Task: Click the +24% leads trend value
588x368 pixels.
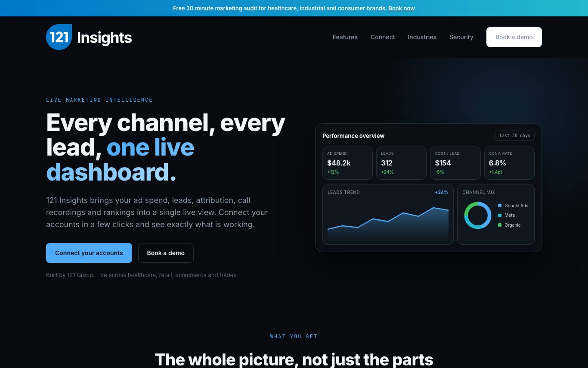Action: click(442, 192)
